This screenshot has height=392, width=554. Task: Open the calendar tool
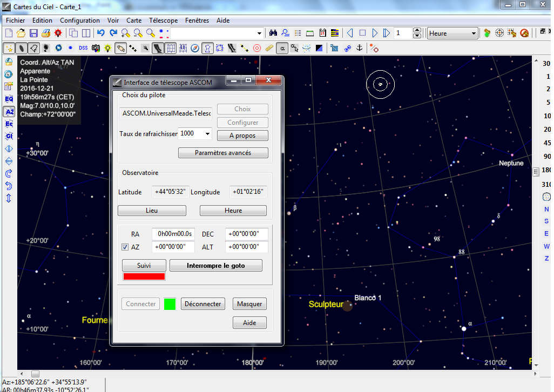(x=322, y=32)
